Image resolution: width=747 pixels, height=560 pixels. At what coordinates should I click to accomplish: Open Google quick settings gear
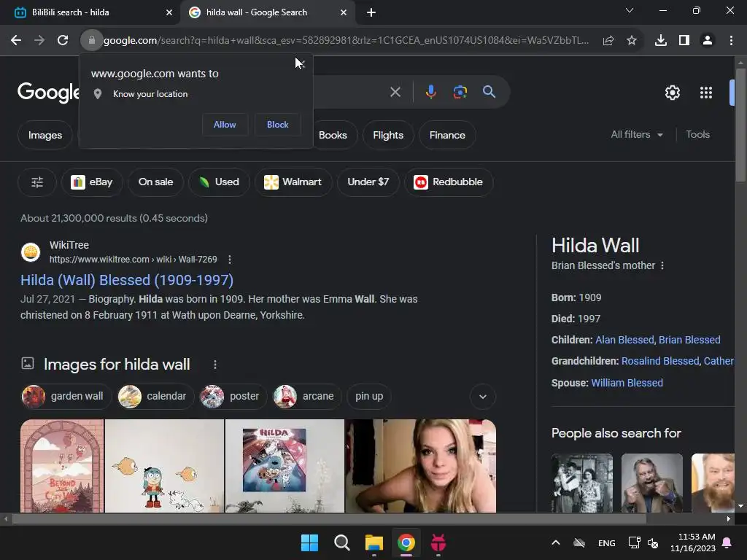[x=672, y=93]
